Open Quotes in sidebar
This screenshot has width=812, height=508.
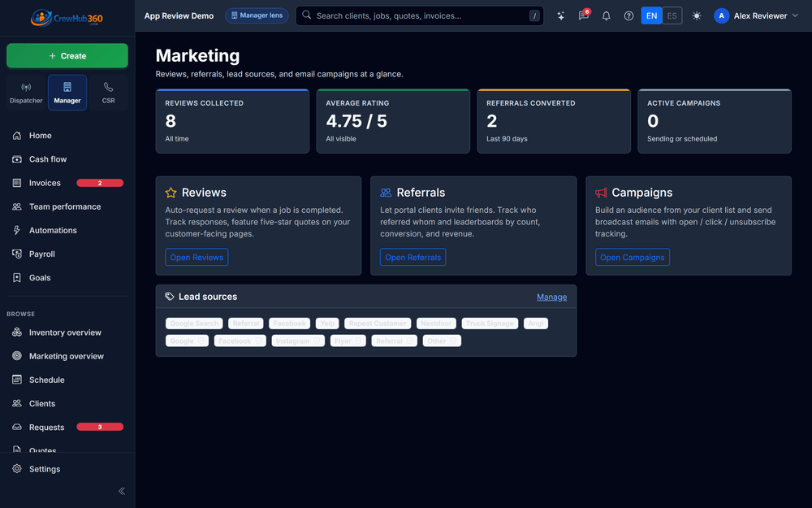coord(67,449)
